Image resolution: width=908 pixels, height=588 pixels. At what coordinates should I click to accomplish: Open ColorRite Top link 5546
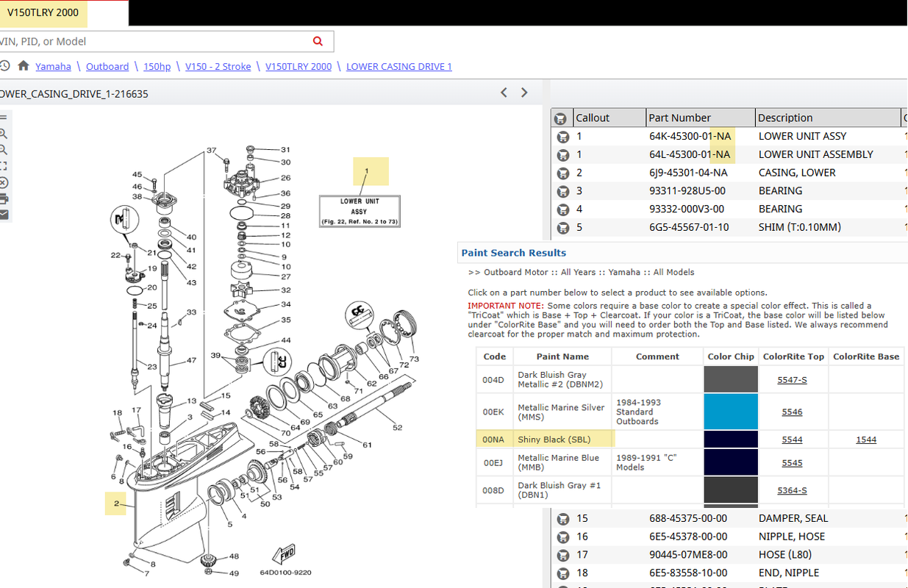[x=792, y=412]
